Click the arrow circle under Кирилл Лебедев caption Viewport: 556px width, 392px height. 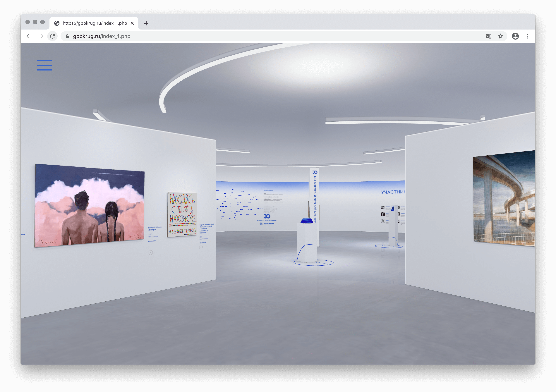[201, 247]
